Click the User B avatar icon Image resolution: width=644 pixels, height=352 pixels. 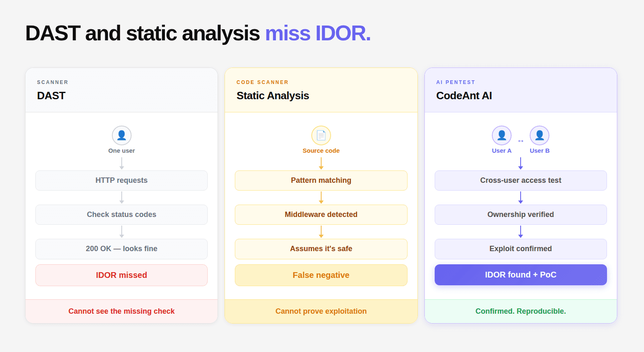(540, 135)
